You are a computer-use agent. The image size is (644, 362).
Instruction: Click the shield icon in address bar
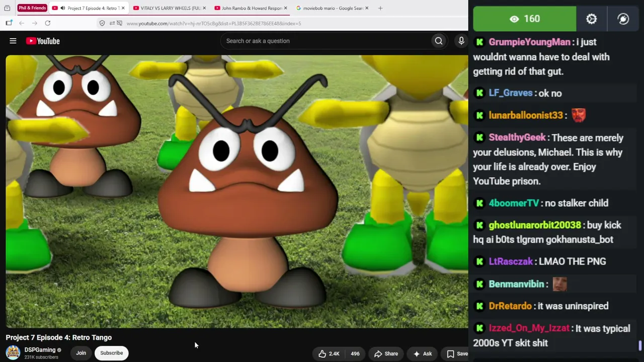click(x=102, y=23)
